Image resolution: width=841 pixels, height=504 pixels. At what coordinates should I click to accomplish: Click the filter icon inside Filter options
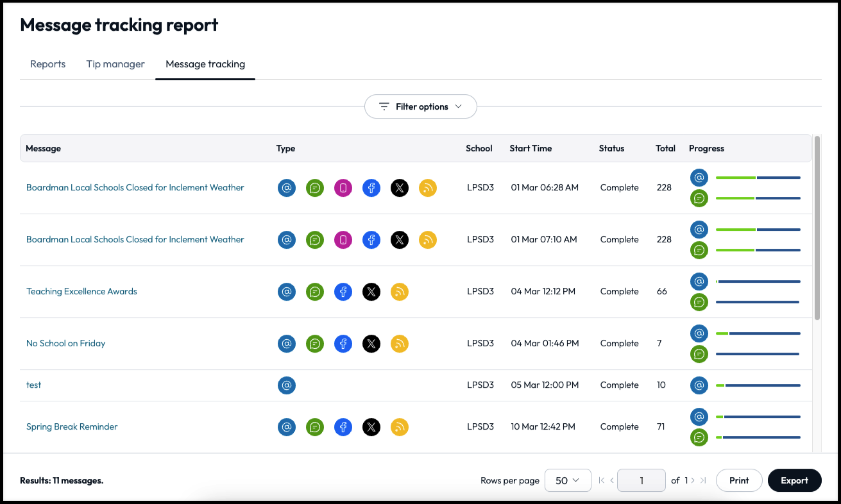click(384, 106)
